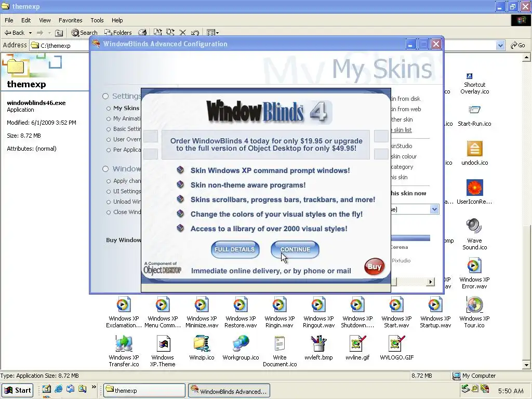
Task: Open the Favorites menu
Action: 70,20
